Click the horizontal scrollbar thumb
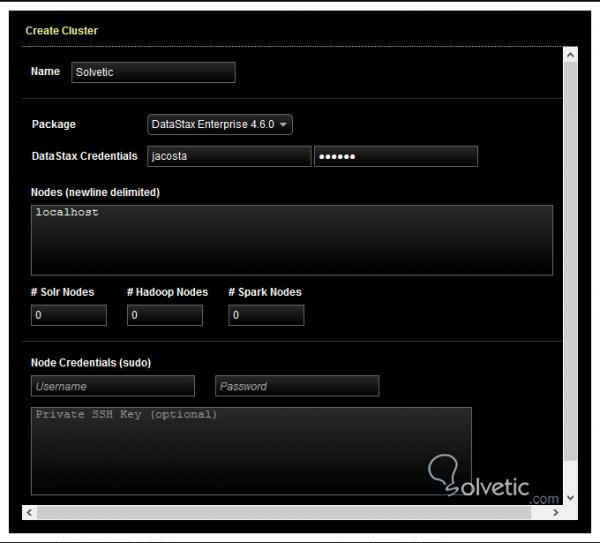 point(284,513)
